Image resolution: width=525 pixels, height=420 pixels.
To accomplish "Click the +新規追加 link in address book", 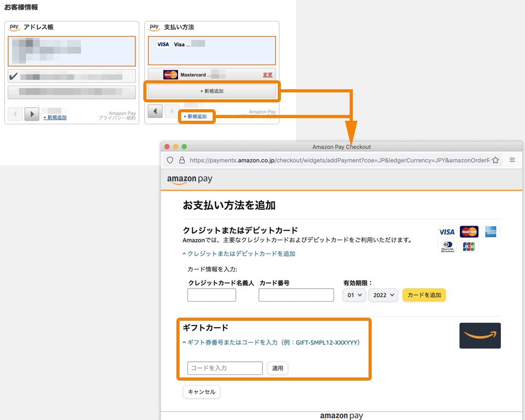I will coord(55,117).
